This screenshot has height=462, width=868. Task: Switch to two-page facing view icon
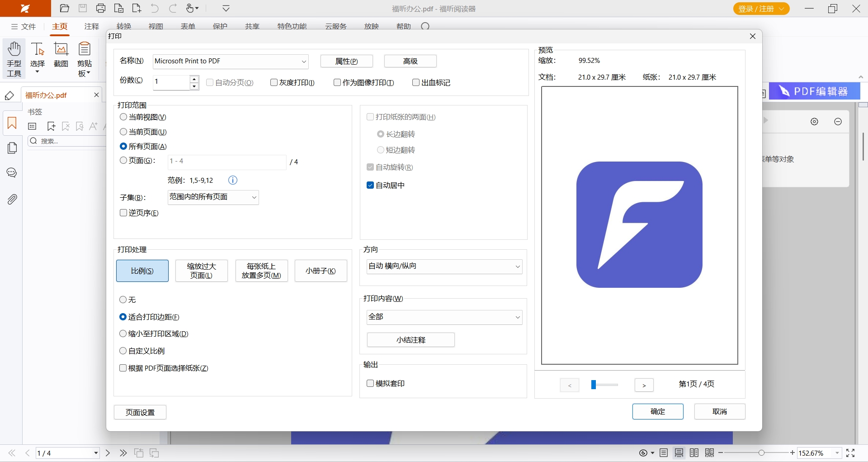click(x=694, y=453)
